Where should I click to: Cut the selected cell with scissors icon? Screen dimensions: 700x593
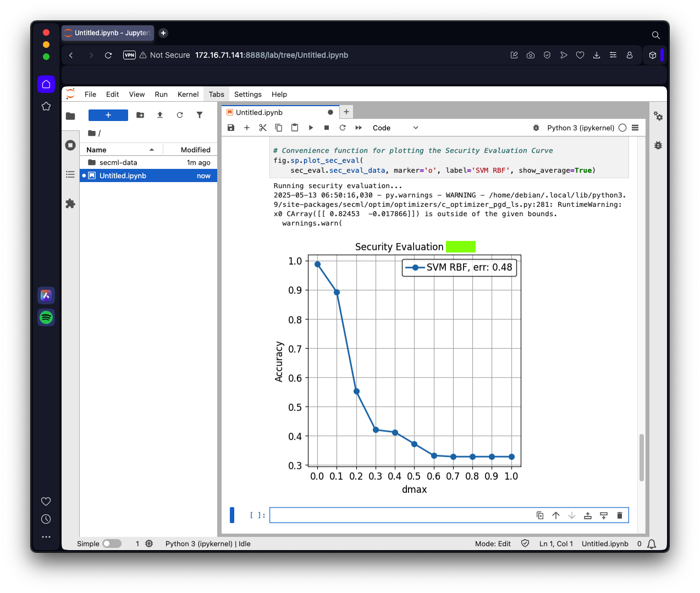click(263, 128)
